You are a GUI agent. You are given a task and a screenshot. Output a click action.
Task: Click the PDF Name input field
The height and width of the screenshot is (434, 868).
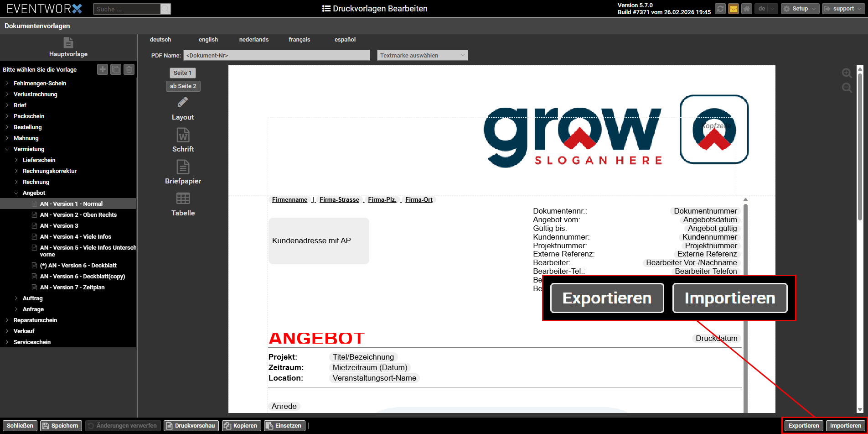[x=276, y=55]
